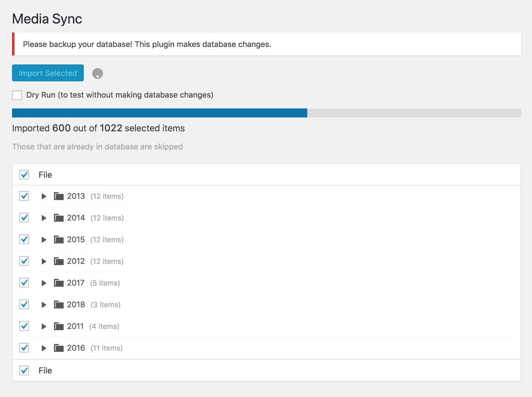
Task: Enable the Dry Run checkbox
Action: click(x=17, y=95)
